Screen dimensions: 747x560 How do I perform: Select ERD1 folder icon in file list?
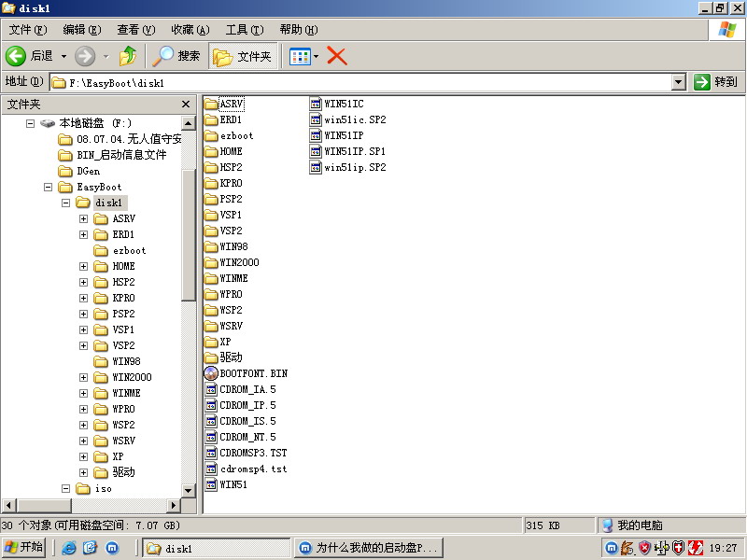[211, 119]
